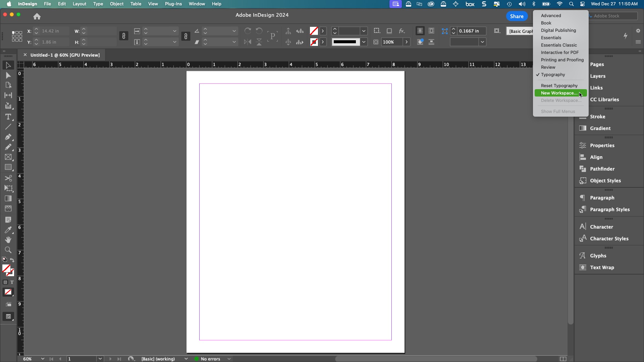Choose the Zoom tool magnifier
644x362 pixels.
tap(8, 250)
